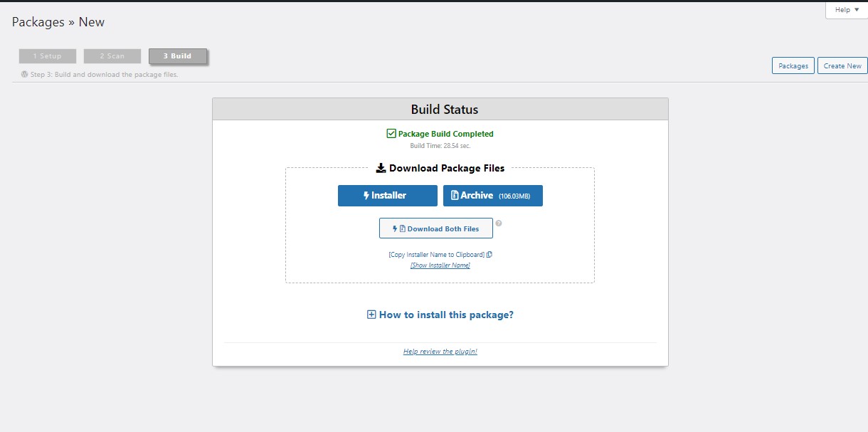Click the green checkmark next to Package Build Completed
This screenshot has height=432, width=868.
click(391, 133)
